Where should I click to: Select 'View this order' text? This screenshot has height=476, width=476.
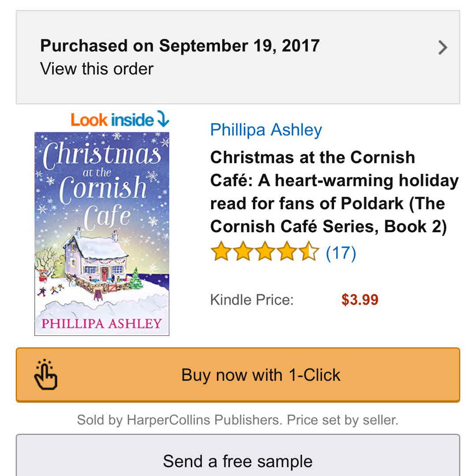[97, 69]
